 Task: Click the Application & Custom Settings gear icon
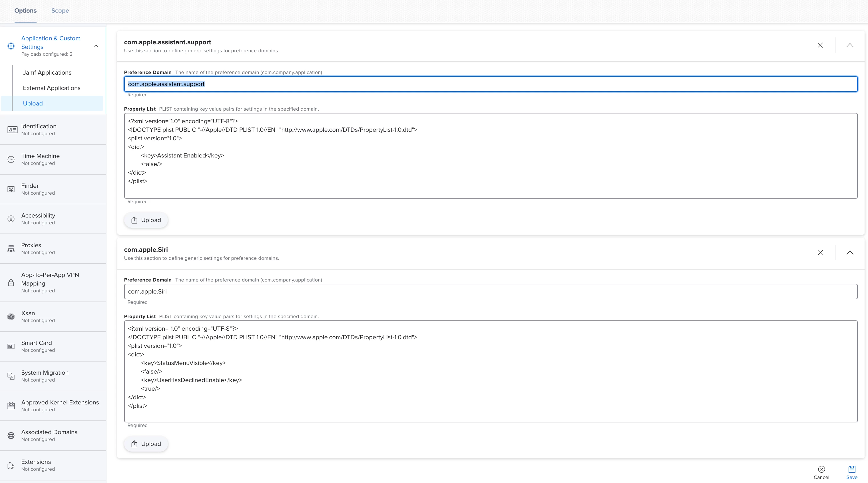(11, 46)
